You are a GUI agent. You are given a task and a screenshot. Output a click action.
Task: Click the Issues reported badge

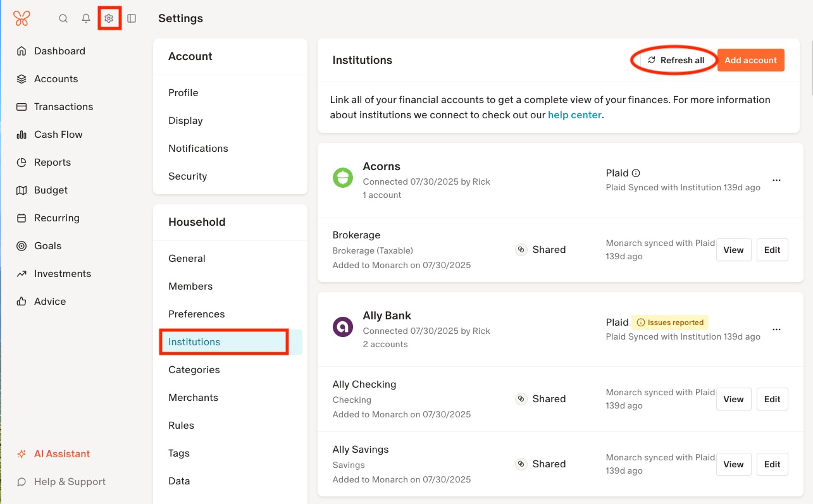coord(670,323)
